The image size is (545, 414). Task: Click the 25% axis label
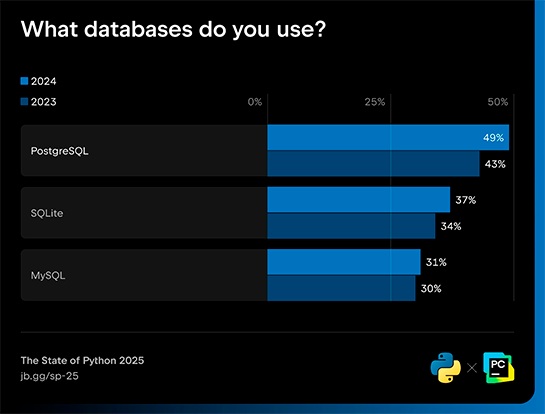click(375, 102)
